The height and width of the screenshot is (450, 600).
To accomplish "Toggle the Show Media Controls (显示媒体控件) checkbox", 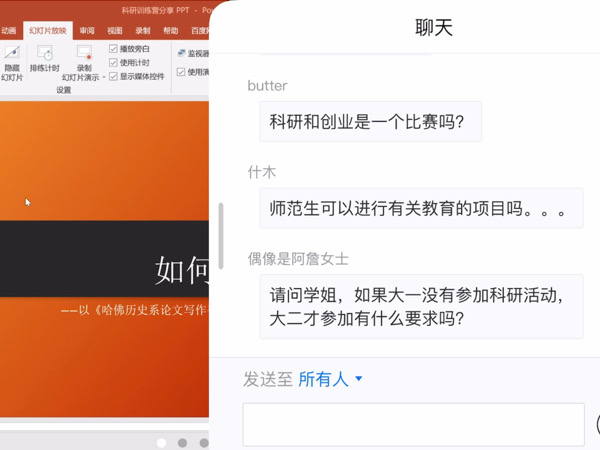I will (113, 76).
